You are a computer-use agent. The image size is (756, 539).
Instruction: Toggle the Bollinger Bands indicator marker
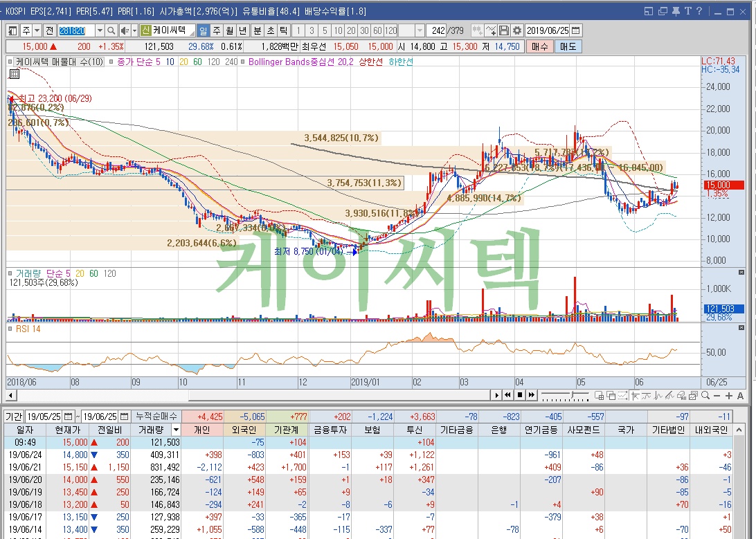(242, 62)
